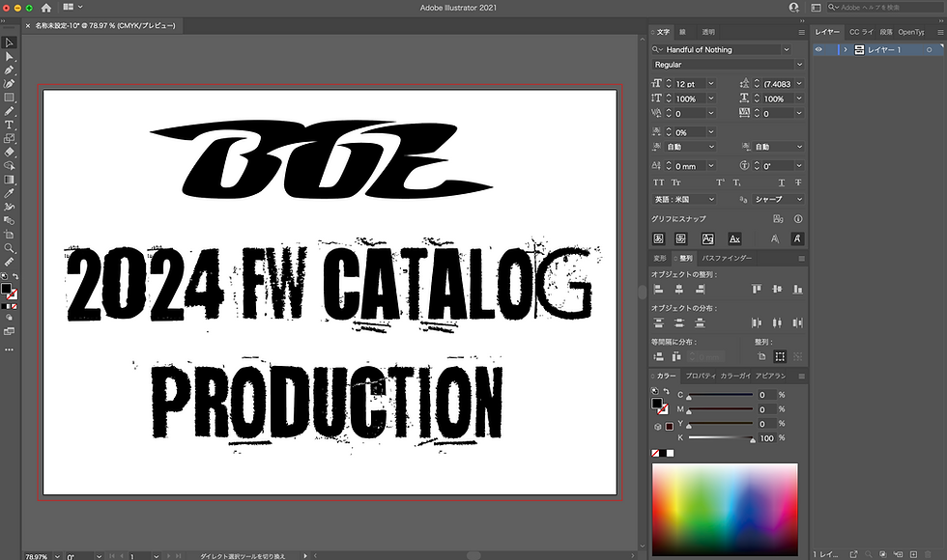Toggle Small Caps Tr style
Screen dimensions: 947x560
676,182
